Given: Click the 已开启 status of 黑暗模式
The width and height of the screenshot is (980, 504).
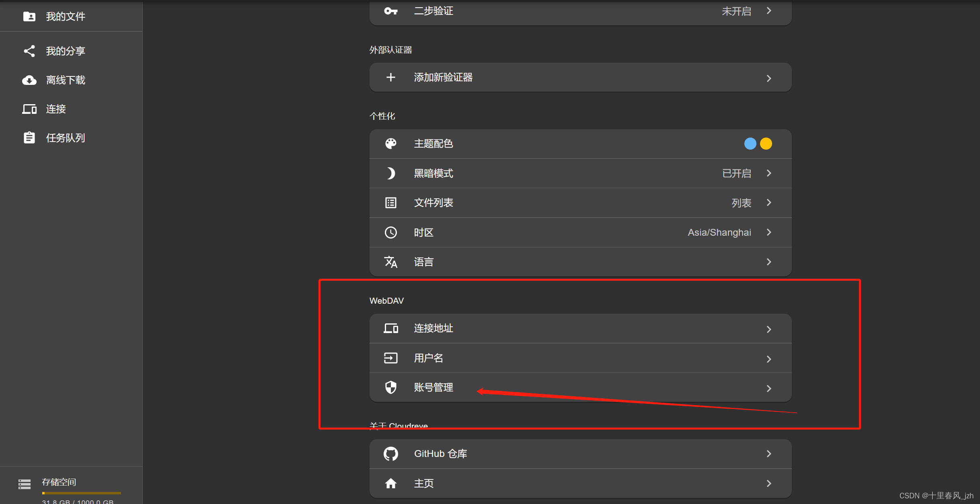Looking at the screenshot, I should (736, 173).
